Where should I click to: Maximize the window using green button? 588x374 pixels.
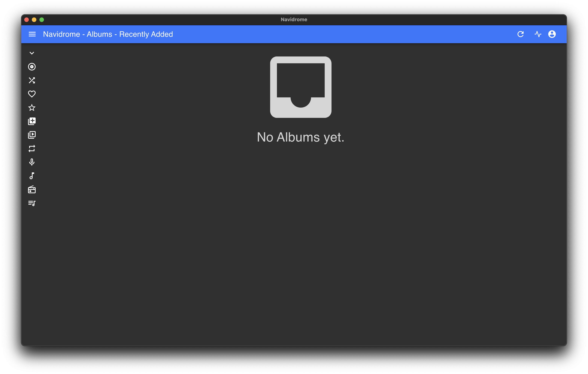click(x=42, y=20)
